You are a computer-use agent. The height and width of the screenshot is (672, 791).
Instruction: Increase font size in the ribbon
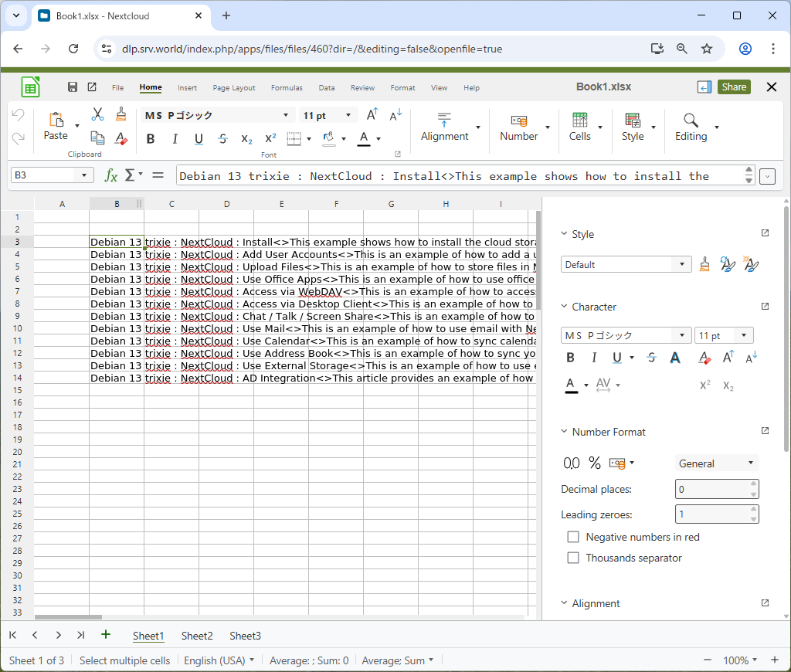point(372,115)
